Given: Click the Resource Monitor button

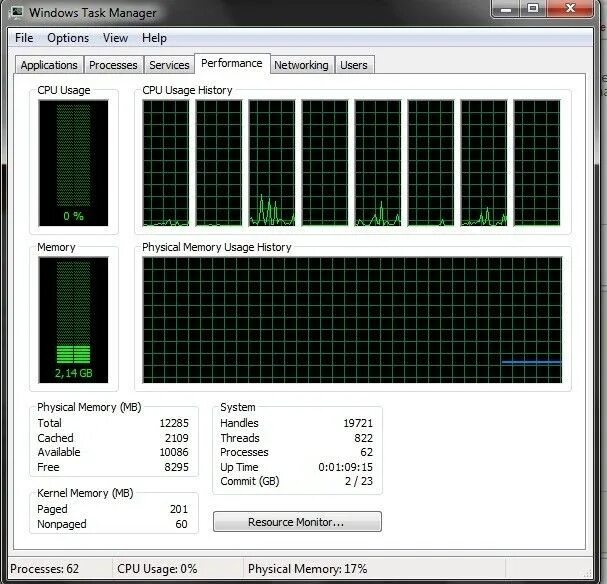Looking at the screenshot, I should tap(297, 522).
